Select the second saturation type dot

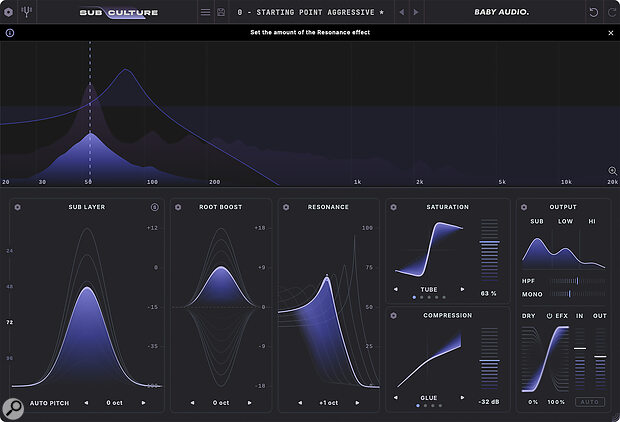(x=422, y=297)
